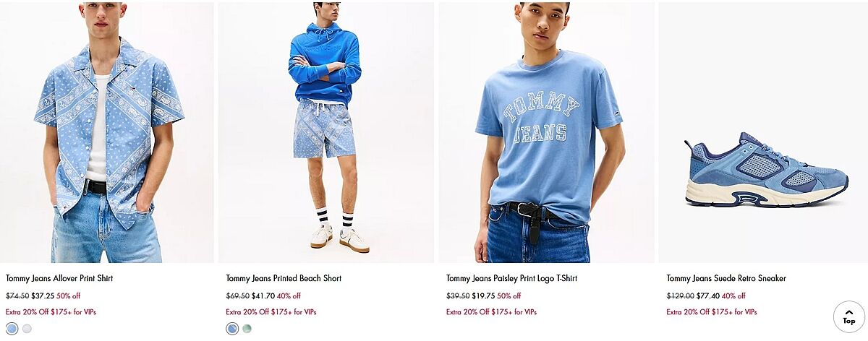Choose the green swatch for Printed Beach Short
This screenshot has width=868, height=341.
coord(247,329)
